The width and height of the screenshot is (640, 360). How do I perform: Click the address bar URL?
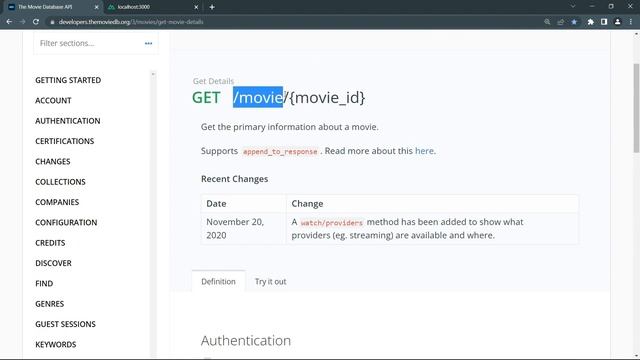pyautogui.click(x=131, y=22)
